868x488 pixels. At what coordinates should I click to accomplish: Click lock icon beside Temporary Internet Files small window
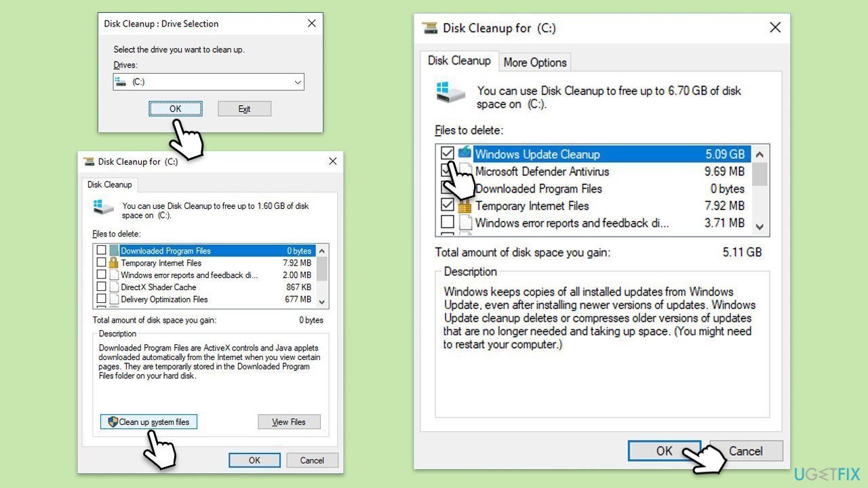click(114, 263)
